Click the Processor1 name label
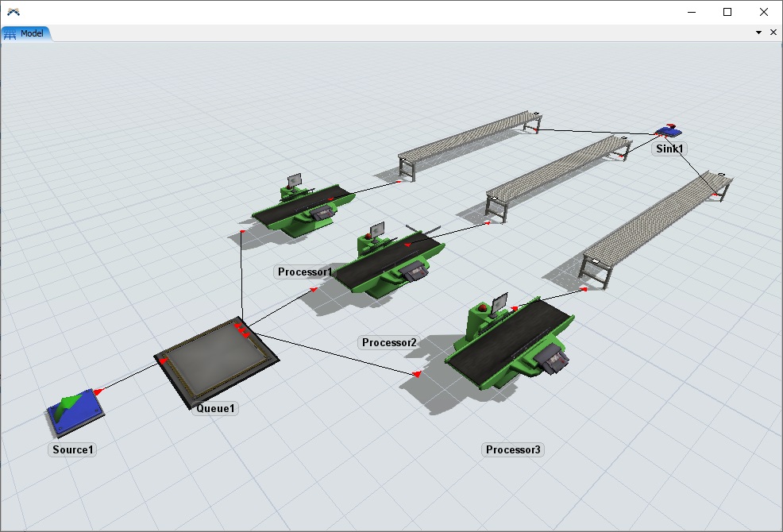The height and width of the screenshot is (532, 783). tap(305, 272)
